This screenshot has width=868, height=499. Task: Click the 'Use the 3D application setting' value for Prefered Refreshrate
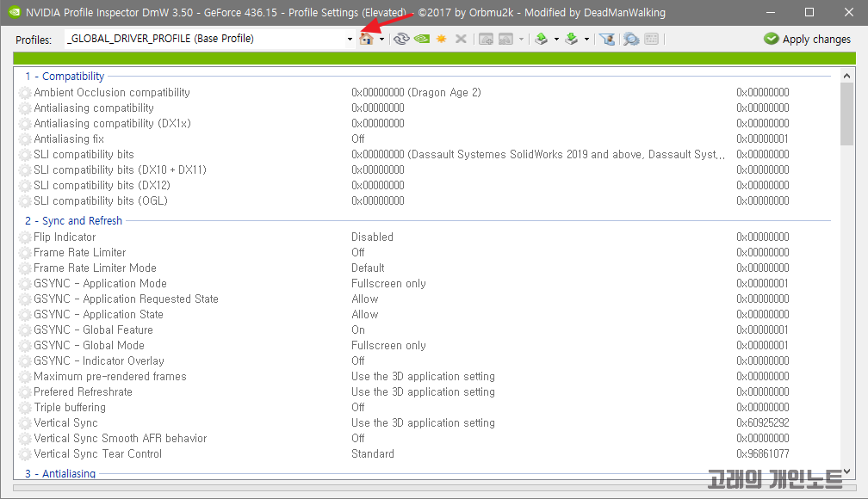424,391
